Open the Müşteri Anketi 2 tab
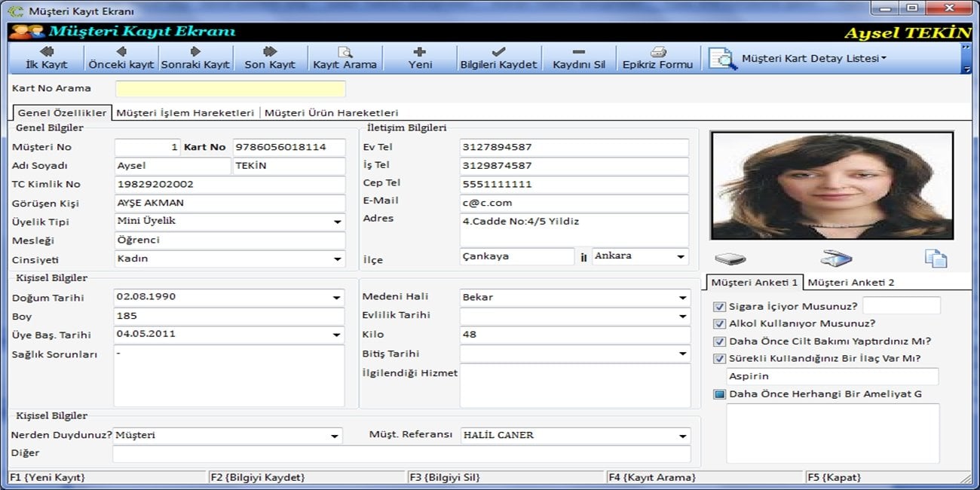 coord(850,283)
